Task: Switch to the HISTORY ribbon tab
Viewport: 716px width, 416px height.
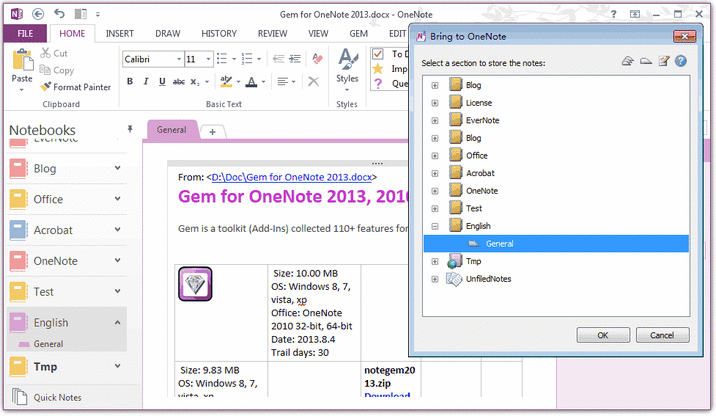Action: pyautogui.click(x=219, y=33)
